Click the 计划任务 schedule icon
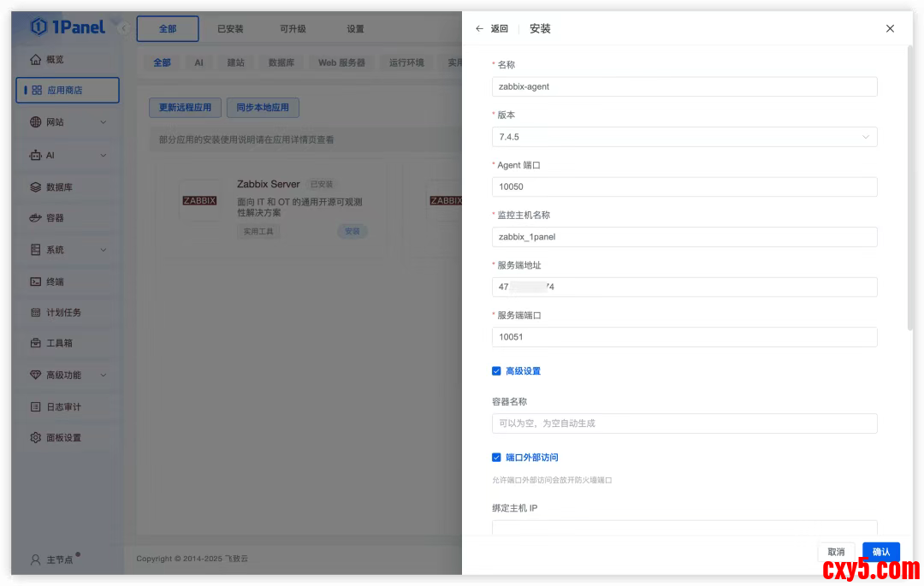 click(35, 313)
